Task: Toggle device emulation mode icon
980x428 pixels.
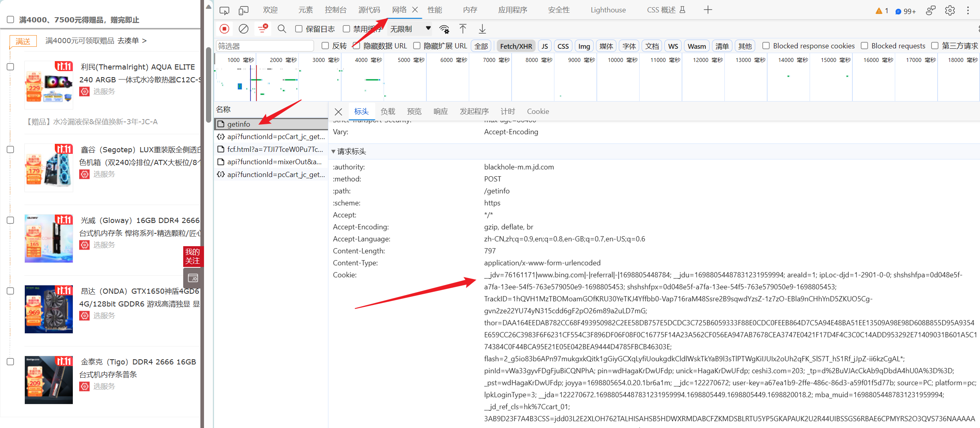Action: (243, 10)
